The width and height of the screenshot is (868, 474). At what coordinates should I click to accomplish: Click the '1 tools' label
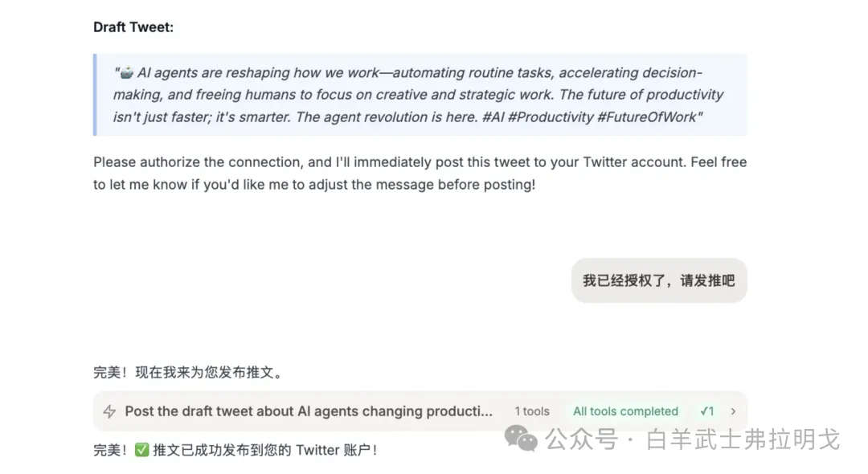point(532,411)
